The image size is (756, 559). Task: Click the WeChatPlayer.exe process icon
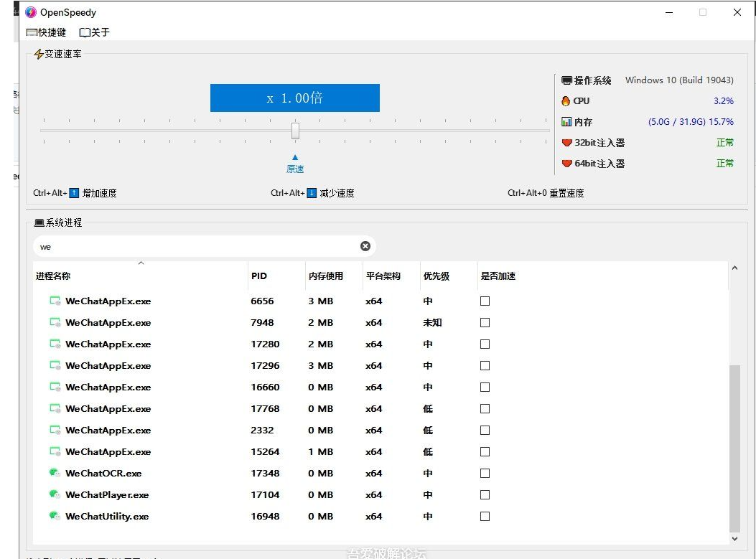pyautogui.click(x=54, y=494)
